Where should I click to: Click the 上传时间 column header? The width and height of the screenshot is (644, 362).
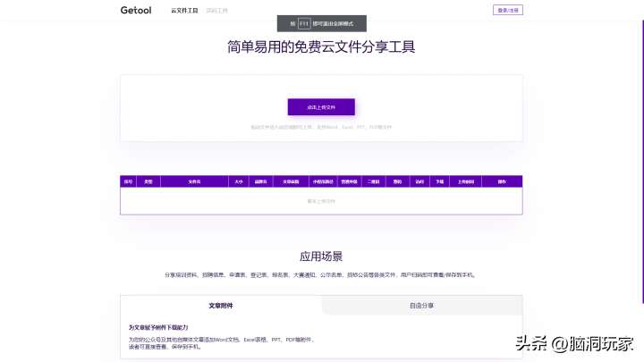tap(466, 181)
